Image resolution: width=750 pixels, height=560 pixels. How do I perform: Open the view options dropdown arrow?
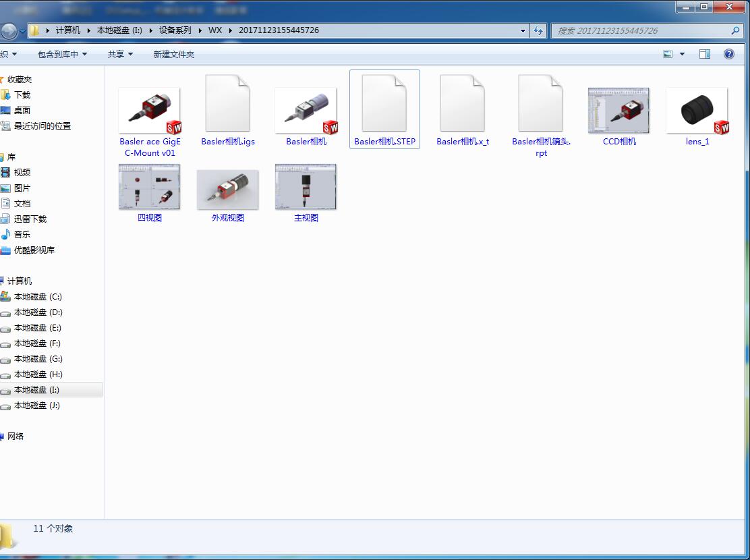(682, 54)
